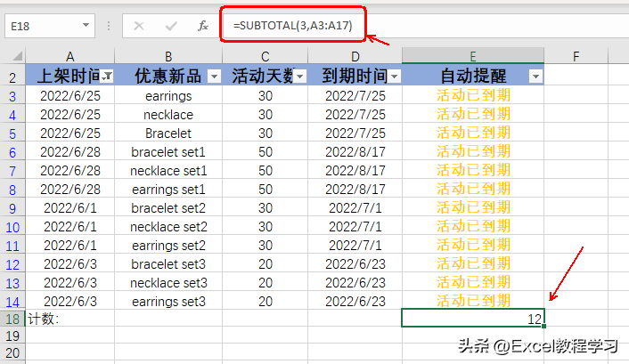
Task: Select column C header
Action: click(x=265, y=56)
